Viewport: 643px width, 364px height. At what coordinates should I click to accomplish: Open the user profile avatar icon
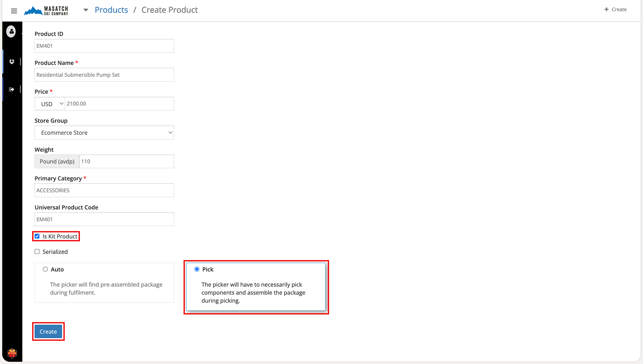(x=11, y=31)
